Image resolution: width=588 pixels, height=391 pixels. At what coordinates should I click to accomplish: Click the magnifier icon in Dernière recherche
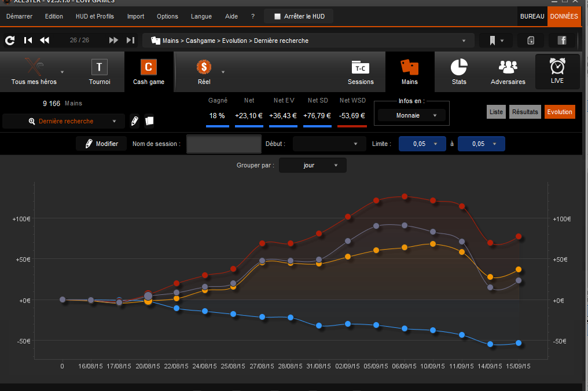coord(32,121)
